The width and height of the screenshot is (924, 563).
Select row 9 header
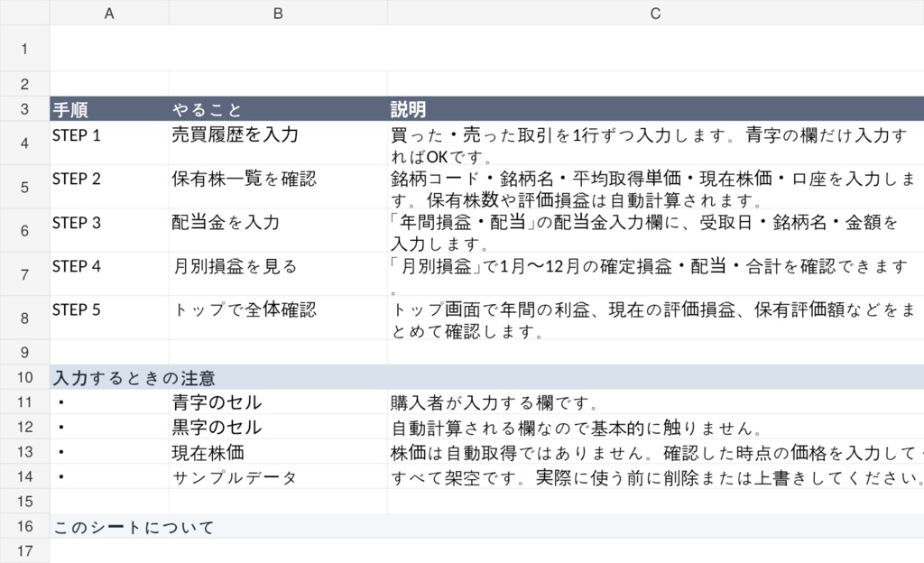point(24,352)
